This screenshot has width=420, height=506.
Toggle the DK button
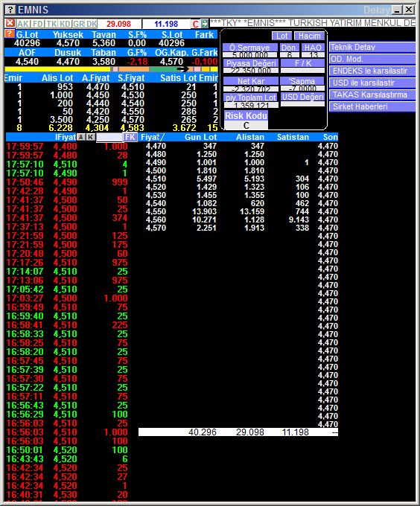click(x=92, y=24)
